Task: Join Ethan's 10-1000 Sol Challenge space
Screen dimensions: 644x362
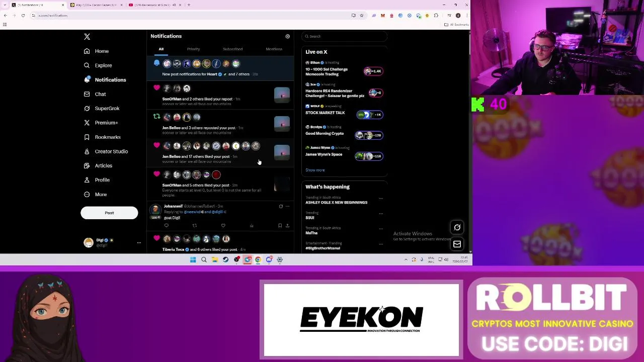Action: point(345,69)
